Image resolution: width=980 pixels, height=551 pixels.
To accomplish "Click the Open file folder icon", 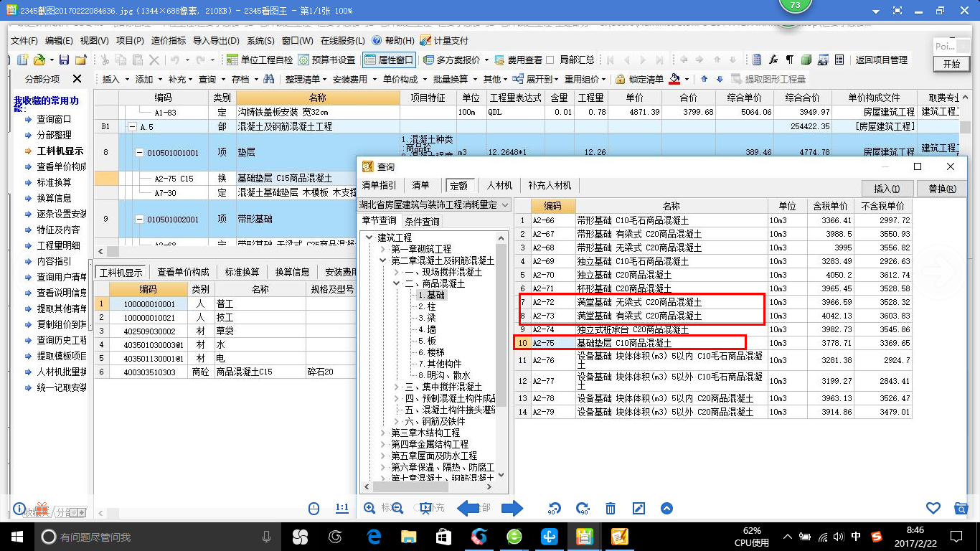I will click(x=38, y=60).
